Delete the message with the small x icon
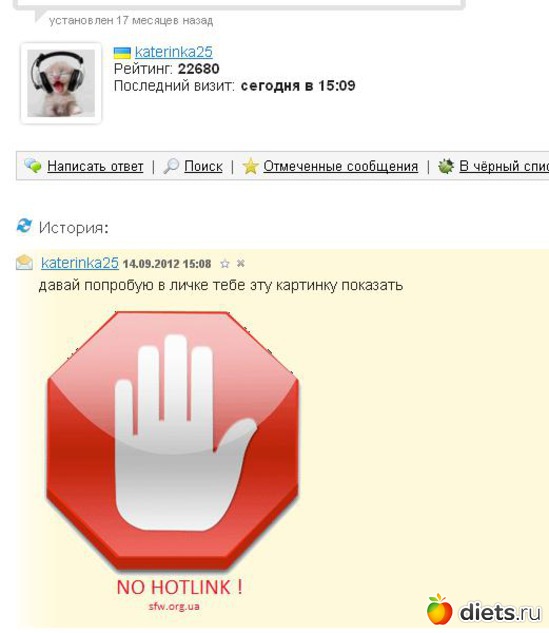 (241, 264)
